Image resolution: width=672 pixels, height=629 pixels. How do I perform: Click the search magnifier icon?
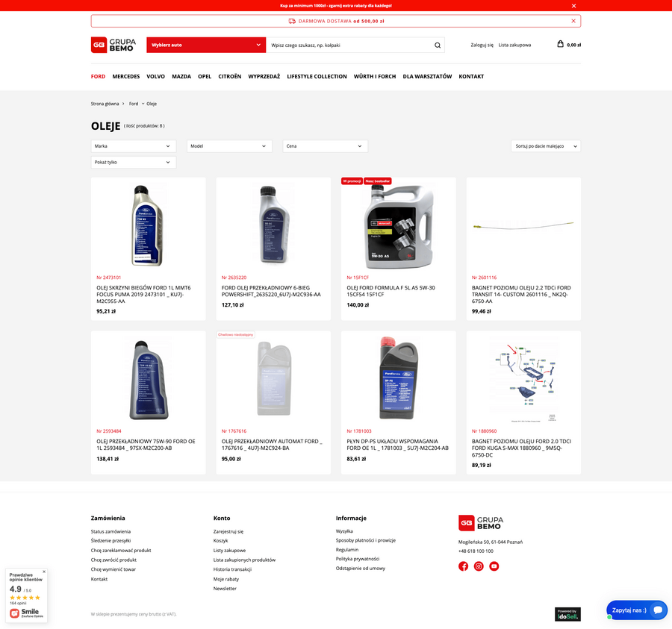coord(438,45)
